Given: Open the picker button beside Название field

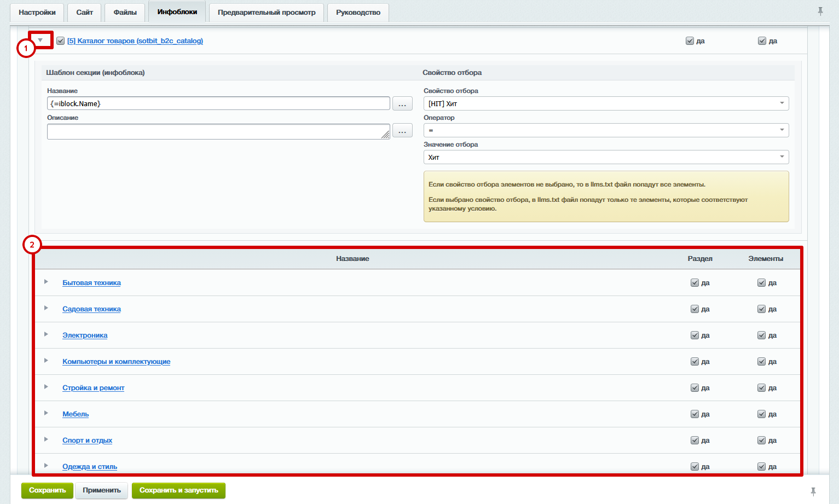Looking at the screenshot, I should tap(402, 103).
